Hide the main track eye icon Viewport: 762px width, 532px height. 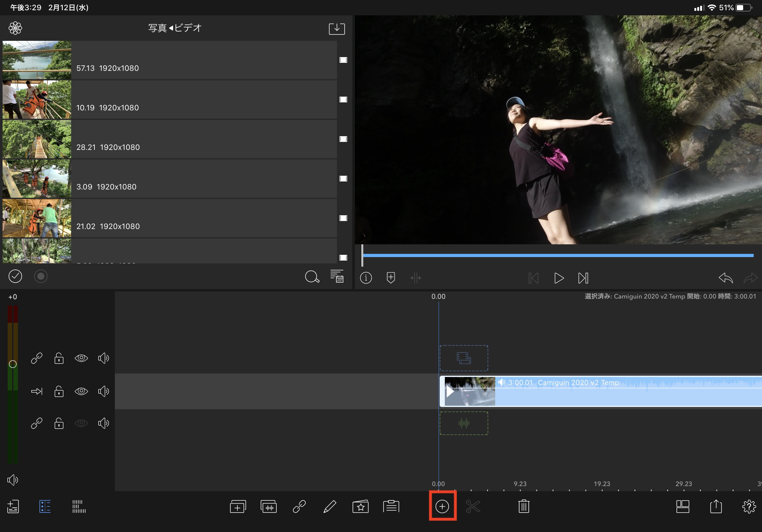pos(81,391)
